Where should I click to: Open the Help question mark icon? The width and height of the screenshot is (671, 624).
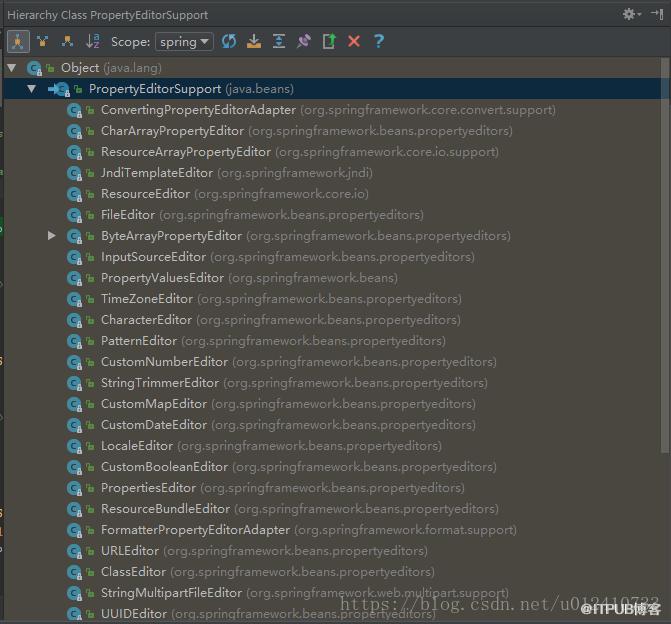coord(379,42)
